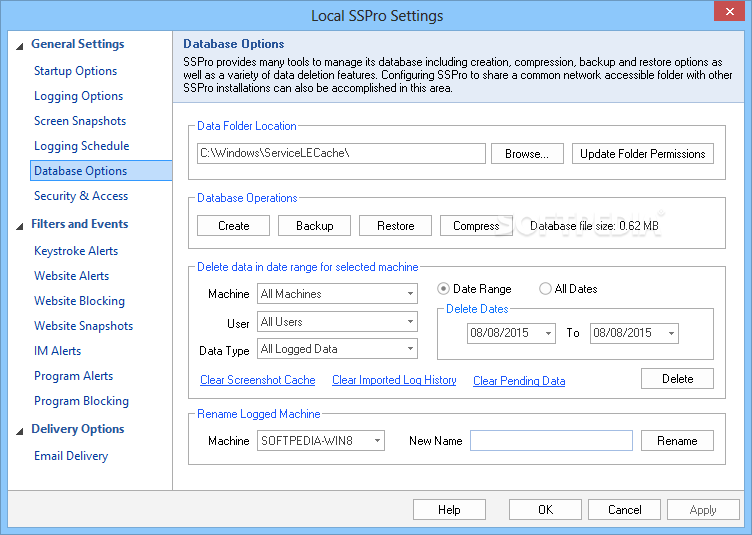Select the Date Range radio button
This screenshot has height=535, width=752.
[x=443, y=289]
